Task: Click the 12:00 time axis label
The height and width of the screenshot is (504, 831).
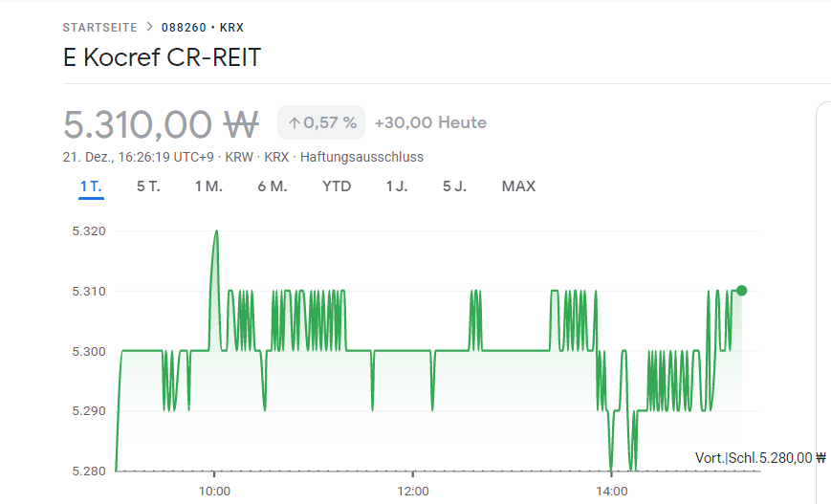Action: coord(413,492)
